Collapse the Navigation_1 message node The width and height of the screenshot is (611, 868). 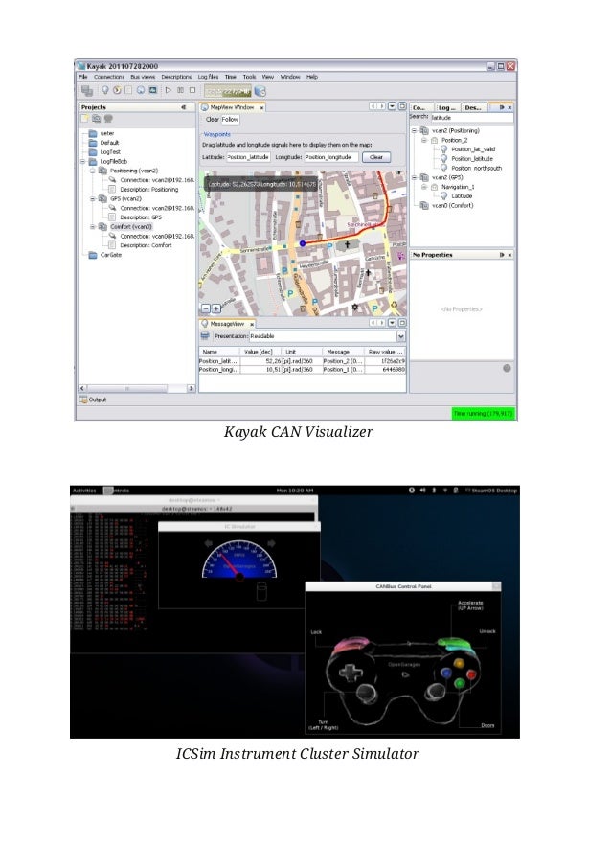tap(424, 187)
